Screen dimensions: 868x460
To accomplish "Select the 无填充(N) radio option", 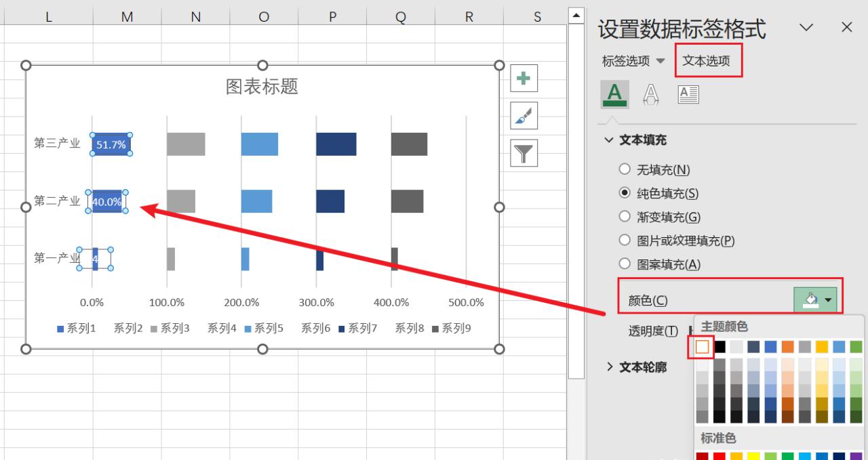I will pos(625,169).
